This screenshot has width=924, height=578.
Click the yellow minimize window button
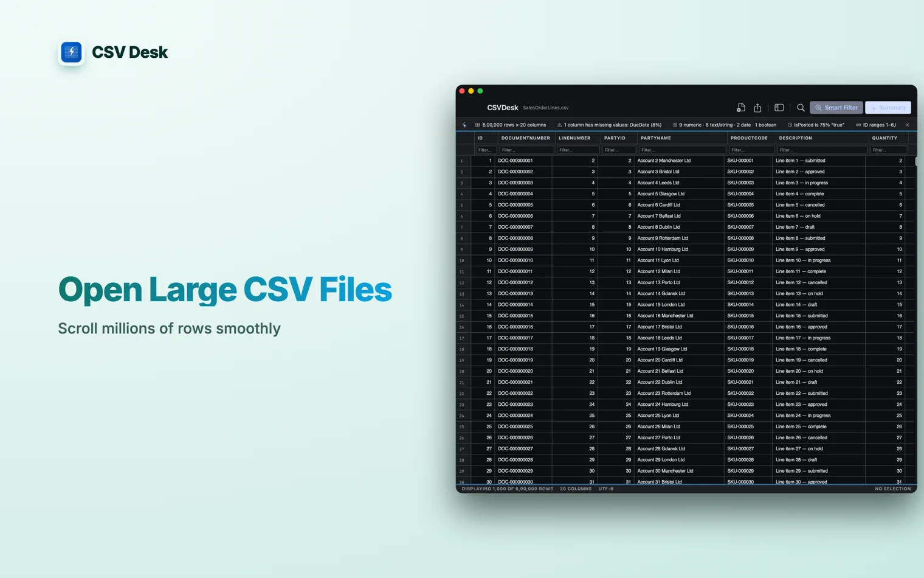point(471,91)
